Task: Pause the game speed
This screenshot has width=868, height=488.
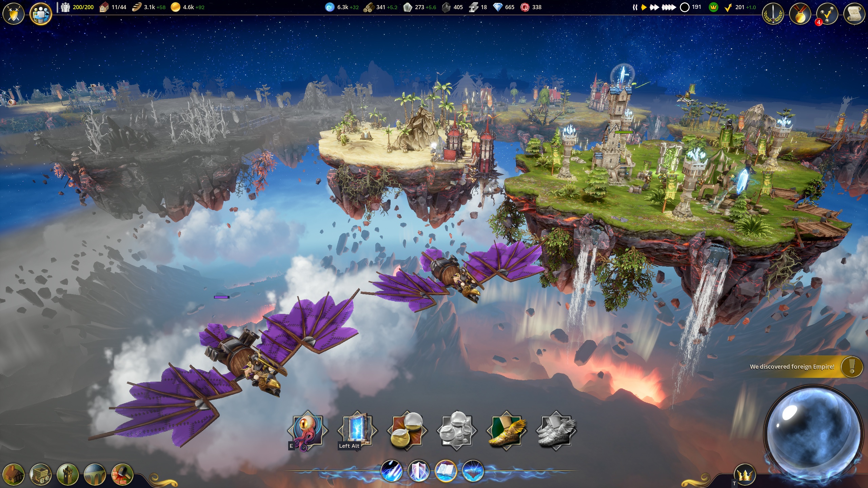Action: (635, 7)
